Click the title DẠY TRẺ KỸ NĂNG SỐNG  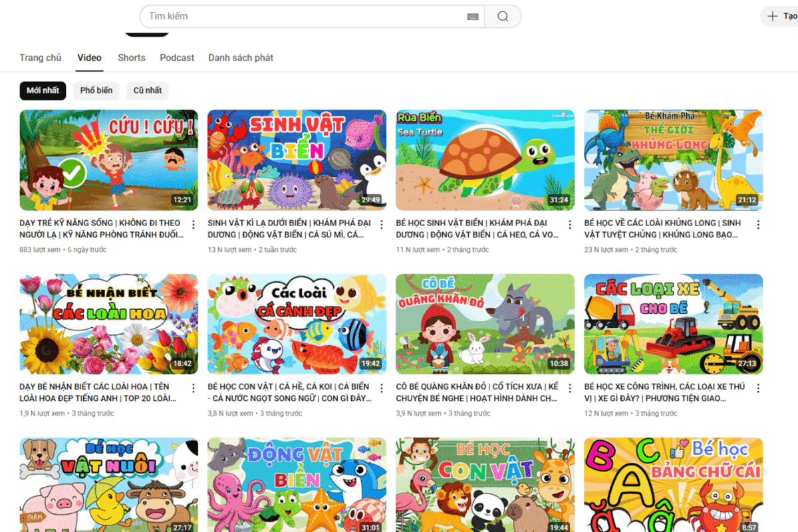[x=102, y=229]
